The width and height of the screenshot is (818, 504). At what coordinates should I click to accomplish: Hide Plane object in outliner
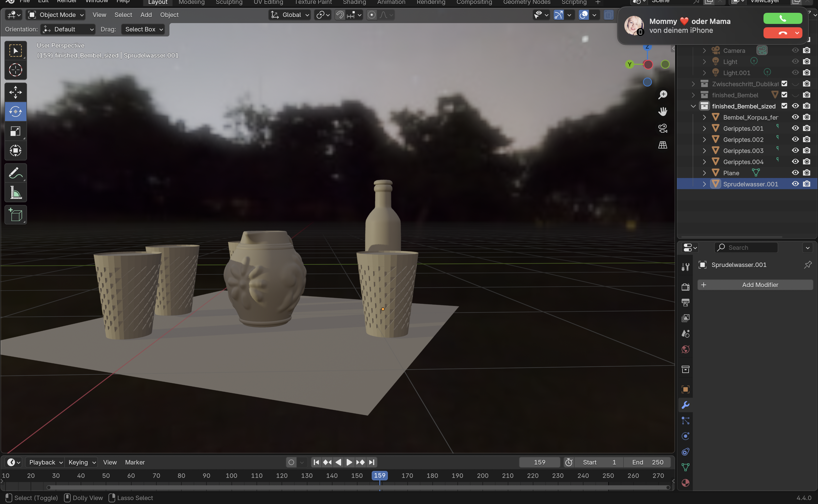pyautogui.click(x=795, y=173)
